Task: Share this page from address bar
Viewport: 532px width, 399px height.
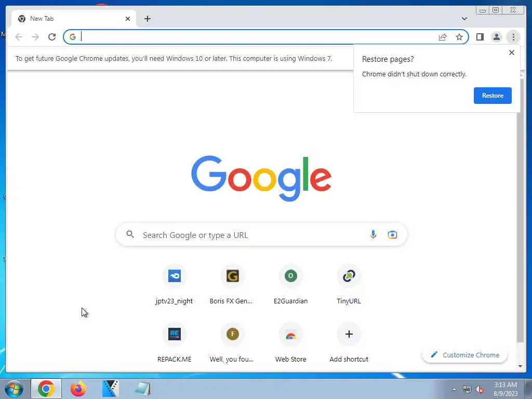Action: pyautogui.click(x=443, y=37)
